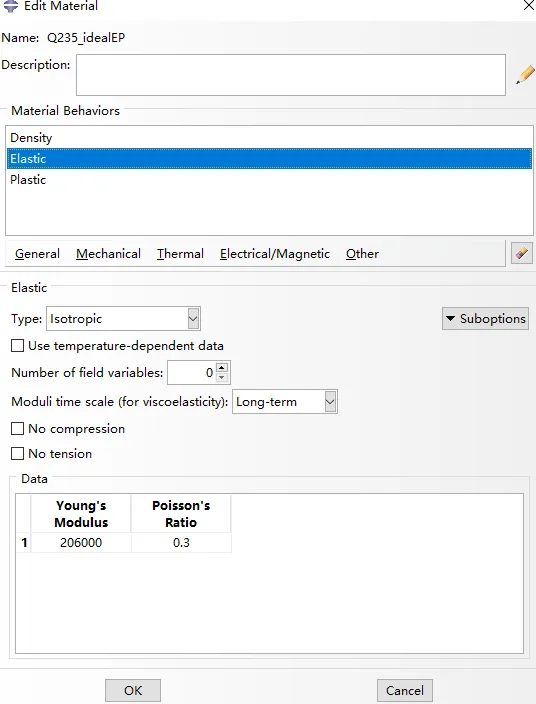Open the Type Isotropic dropdown

pos(123,319)
